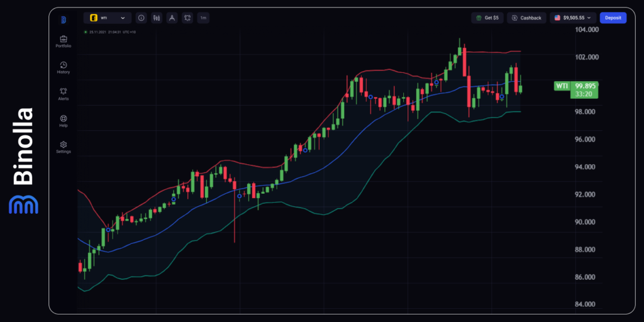The width and height of the screenshot is (644, 322).
Task: Click the UTC +10 timezone text
Action: pos(129,31)
